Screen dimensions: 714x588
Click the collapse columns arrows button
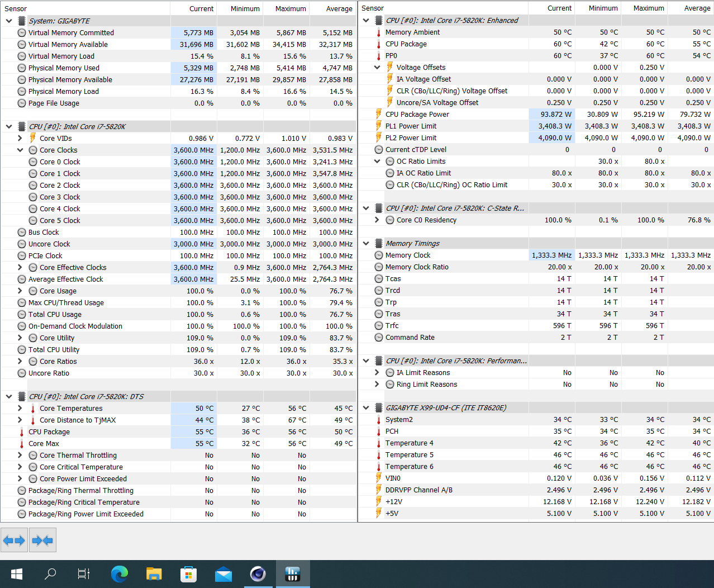point(42,540)
